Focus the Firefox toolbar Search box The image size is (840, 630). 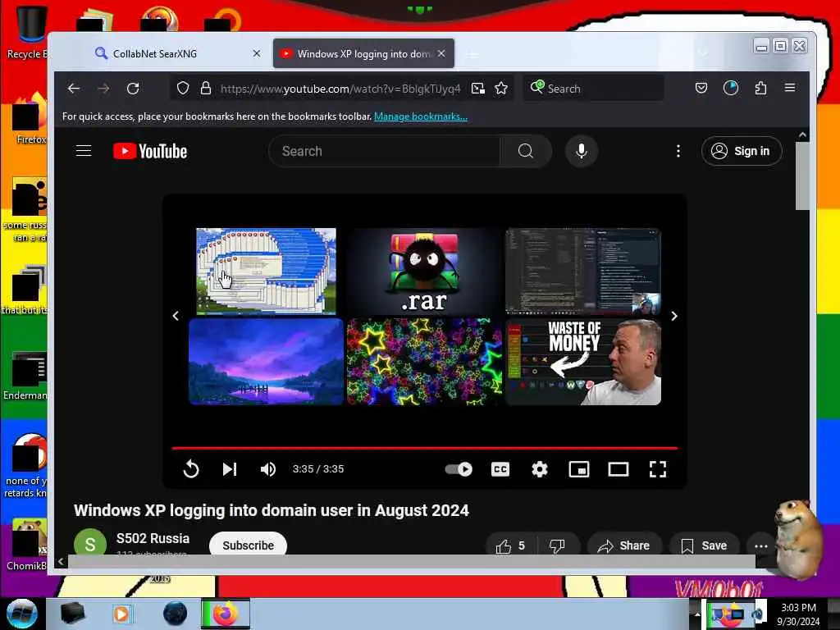593,89
